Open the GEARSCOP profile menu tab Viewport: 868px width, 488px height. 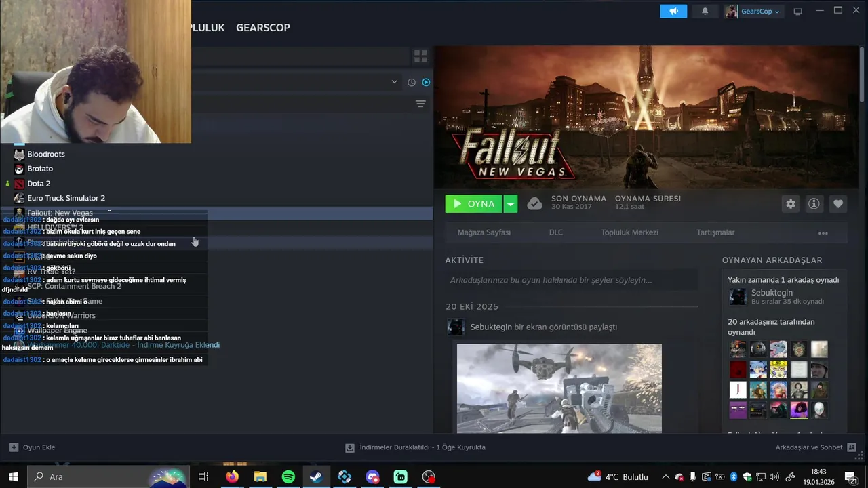point(263,28)
